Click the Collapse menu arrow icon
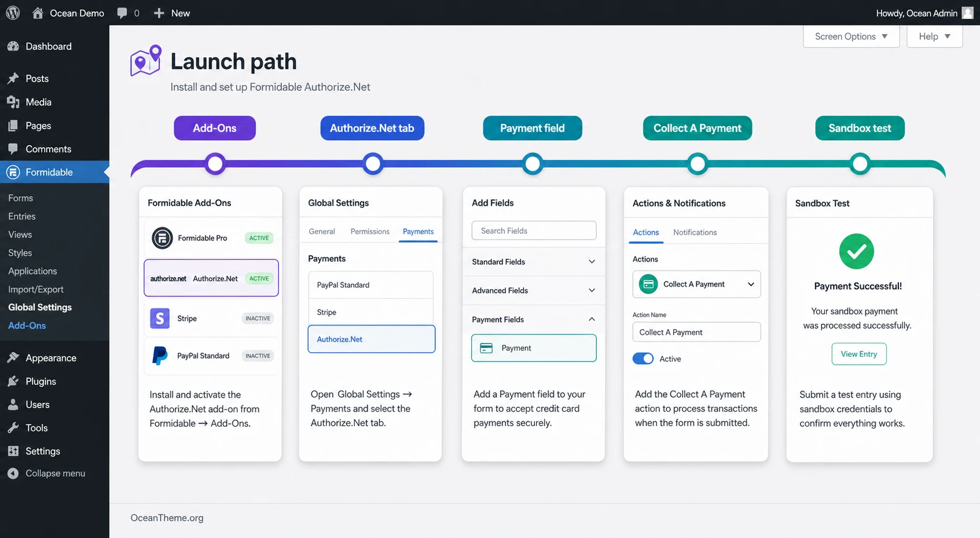This screenshot has width=980, height=538. coord(13,473)
